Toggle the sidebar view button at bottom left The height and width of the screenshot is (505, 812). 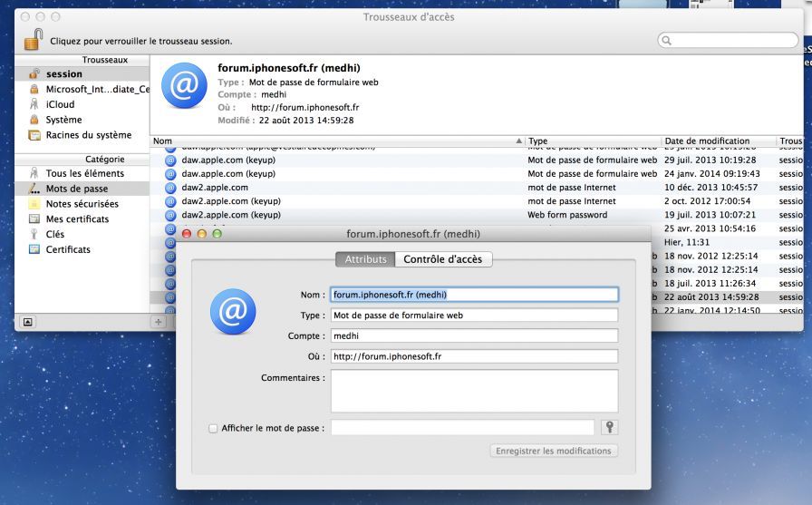[27, 321]
